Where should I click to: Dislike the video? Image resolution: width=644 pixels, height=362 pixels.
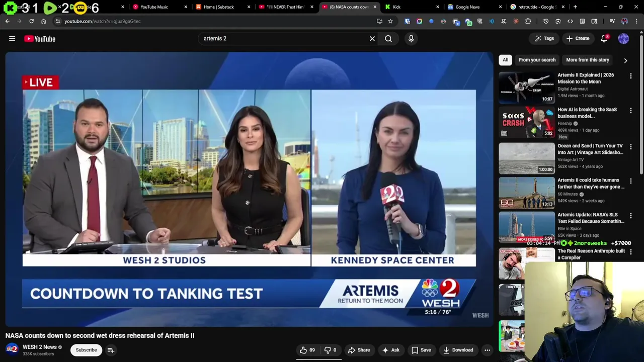click(330, 350)
